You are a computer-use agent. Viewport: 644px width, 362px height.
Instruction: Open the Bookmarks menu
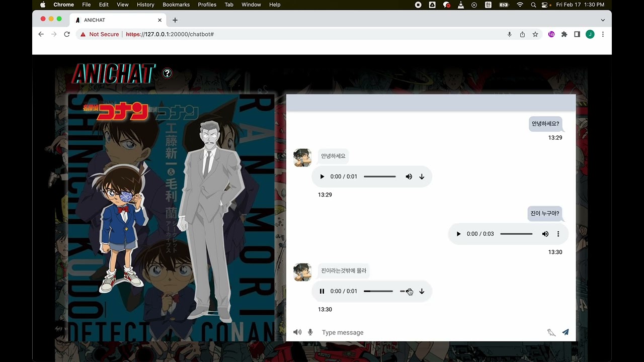click(176, 5)
